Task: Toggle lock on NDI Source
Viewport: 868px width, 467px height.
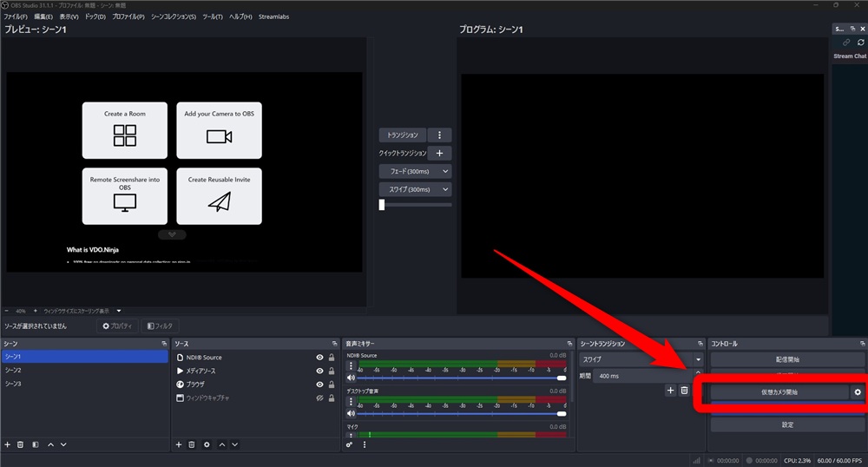Action: pos(332,358)
